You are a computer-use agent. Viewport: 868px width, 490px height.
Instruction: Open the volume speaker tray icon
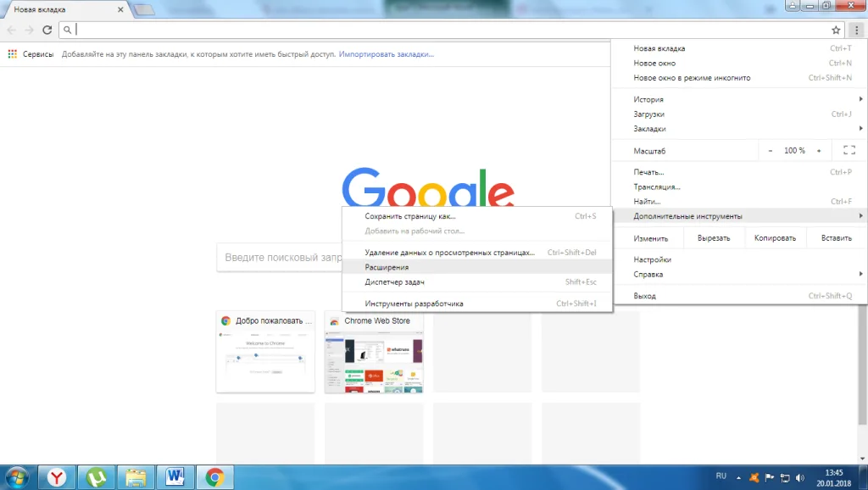pyautogui.click(x=800, y=477)
